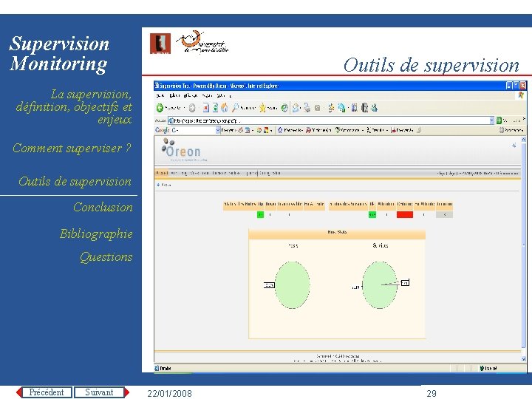Click the slide number 29
This screenshot has height=399, width=532.
pyautogui.click(x=432, y=393)
